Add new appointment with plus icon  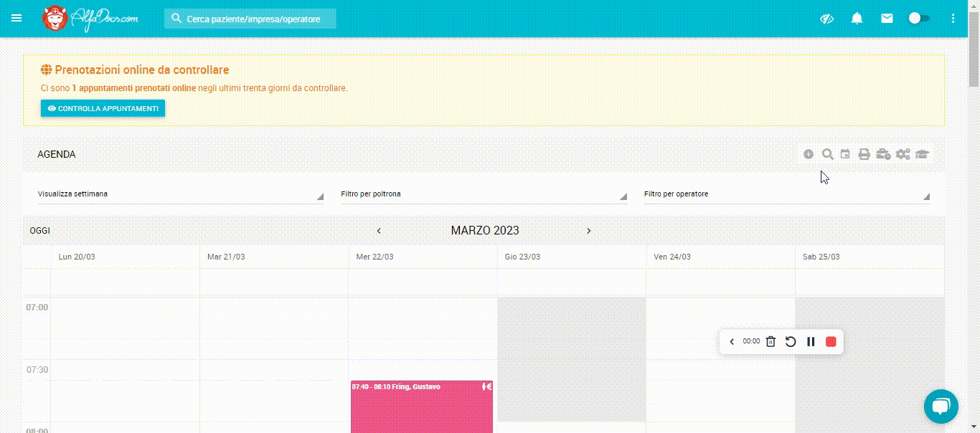[809, 154]
